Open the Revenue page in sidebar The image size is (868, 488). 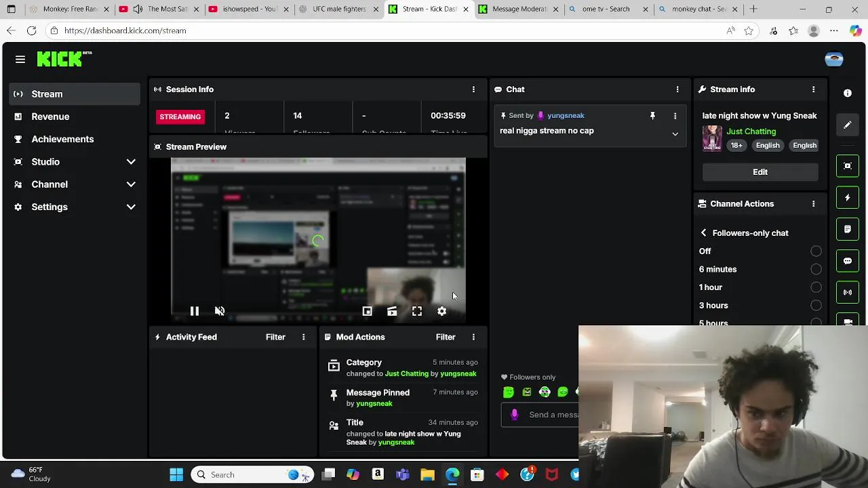(75, 117)
